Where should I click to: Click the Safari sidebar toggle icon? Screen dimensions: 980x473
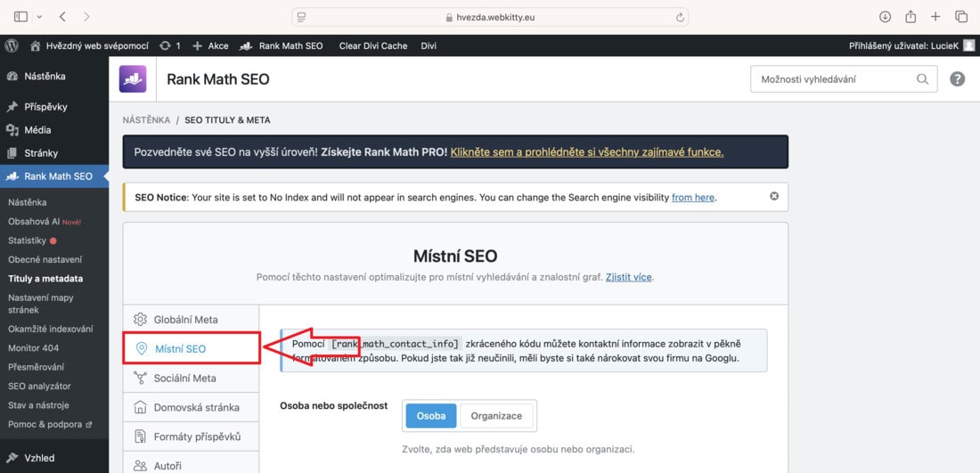click(x=20, y=17)
